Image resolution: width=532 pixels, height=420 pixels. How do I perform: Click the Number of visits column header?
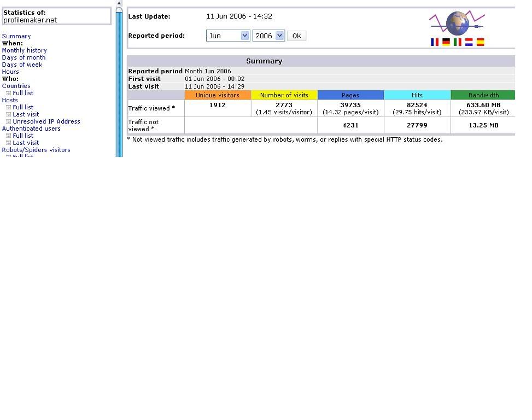tap(284, 95)
